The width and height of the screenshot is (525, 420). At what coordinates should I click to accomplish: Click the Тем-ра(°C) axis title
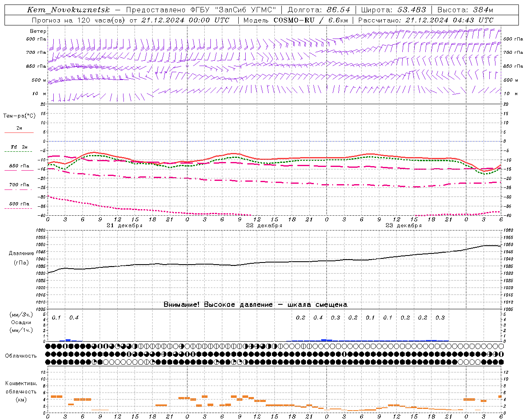coord(19,116)
